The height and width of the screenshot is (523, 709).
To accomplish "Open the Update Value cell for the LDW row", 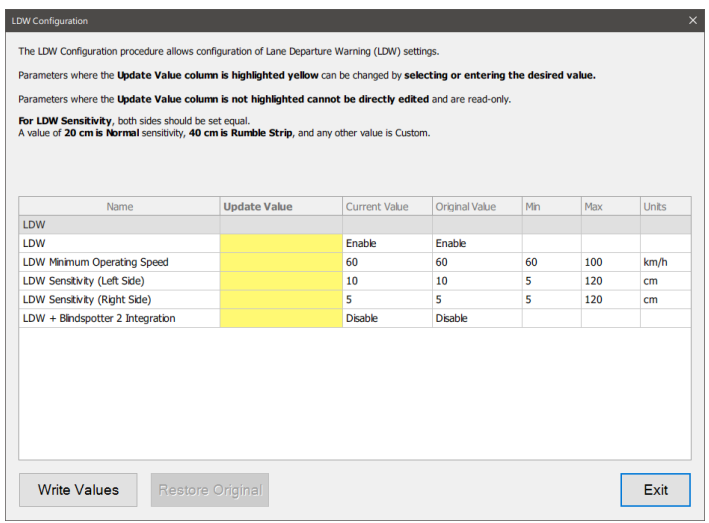I will [x=281, y=243].
